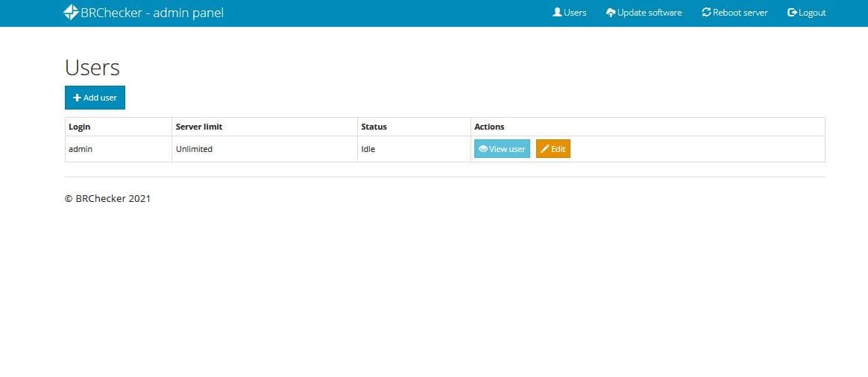Viewport: 868px width, 377px height.
Task: View user for the admin row
Action: pos(502,149)
